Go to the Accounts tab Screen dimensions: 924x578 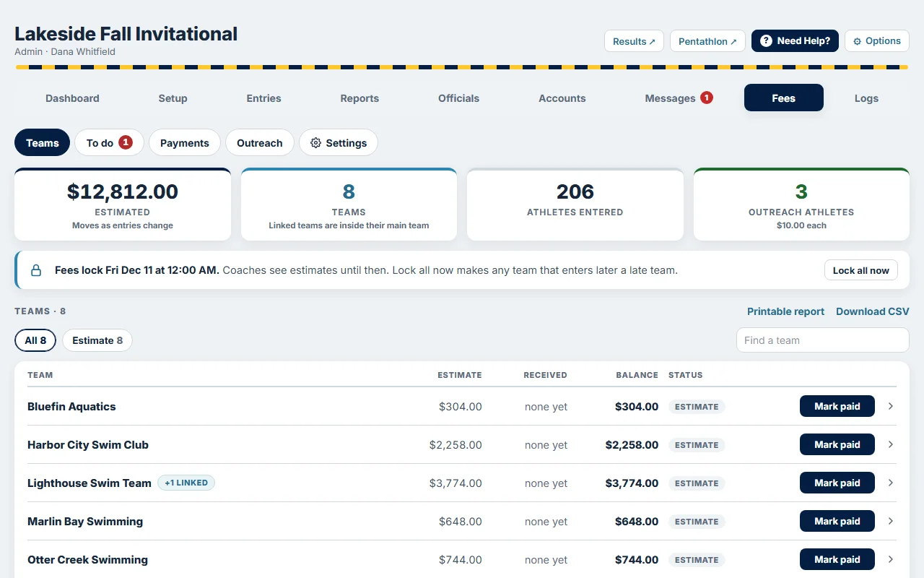pyautogui.click(x=562, y=98)
